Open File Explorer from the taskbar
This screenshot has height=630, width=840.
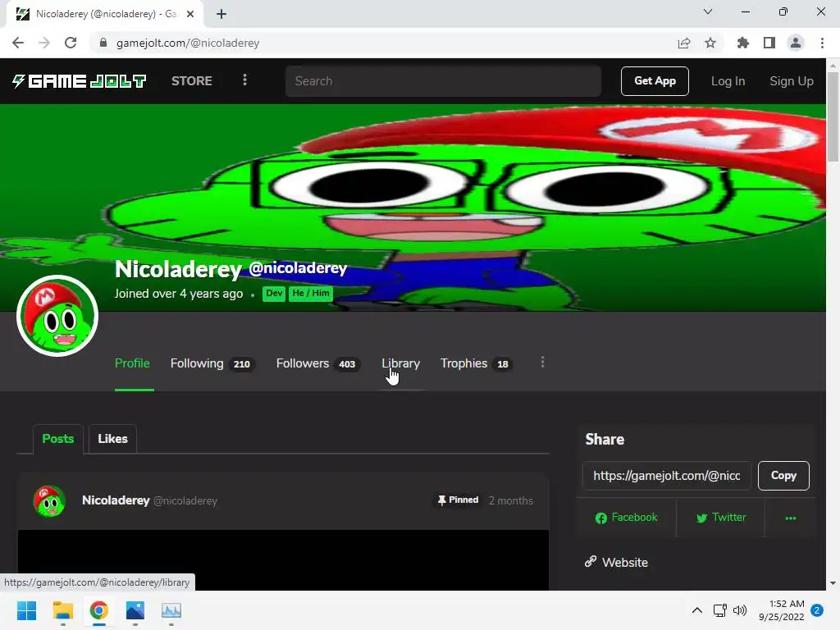click(x=63, y=610)
